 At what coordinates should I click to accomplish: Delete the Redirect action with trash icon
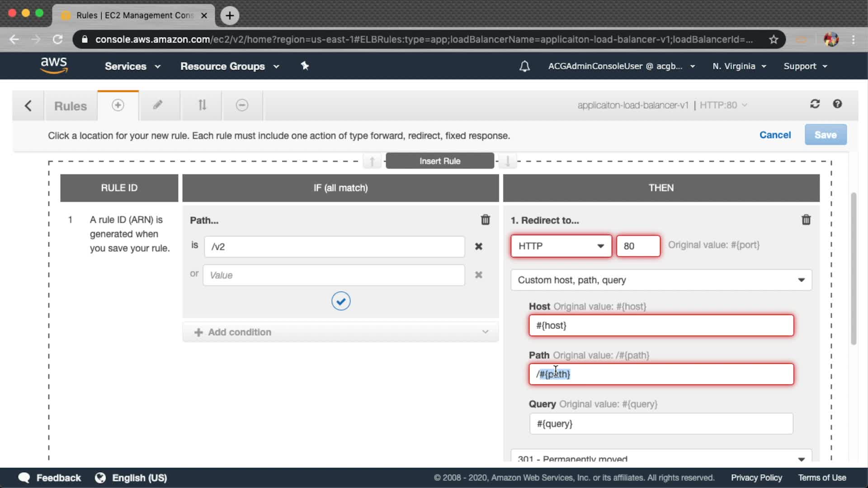pyautogui.click(x=806, y=220)
